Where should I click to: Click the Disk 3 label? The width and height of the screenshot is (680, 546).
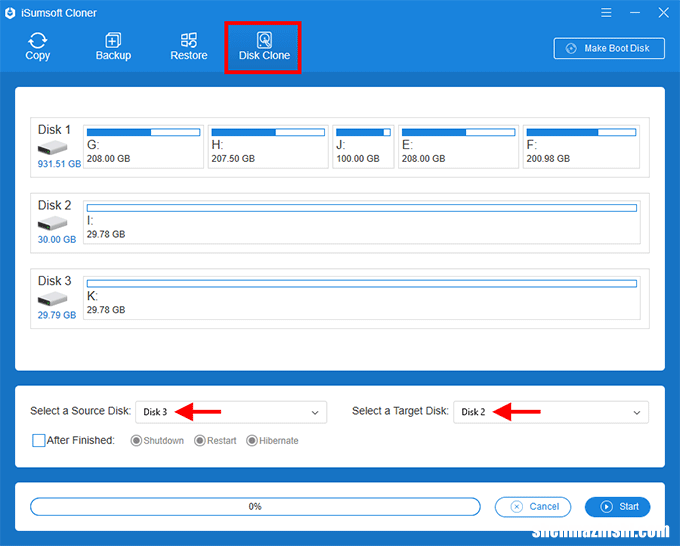(54, 281)
